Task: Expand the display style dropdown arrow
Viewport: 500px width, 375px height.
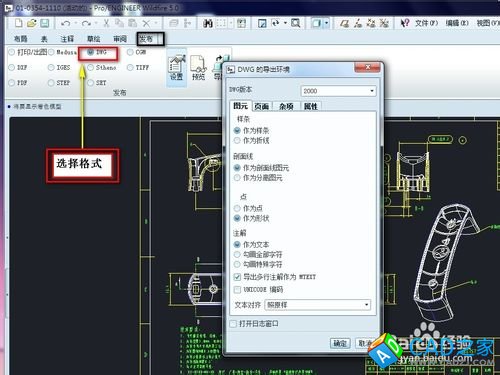Action: (326, 23)
